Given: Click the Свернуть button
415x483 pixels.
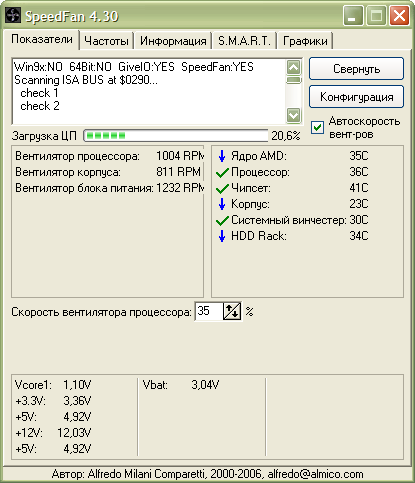Looking at the screenshot, I should 356,69.
